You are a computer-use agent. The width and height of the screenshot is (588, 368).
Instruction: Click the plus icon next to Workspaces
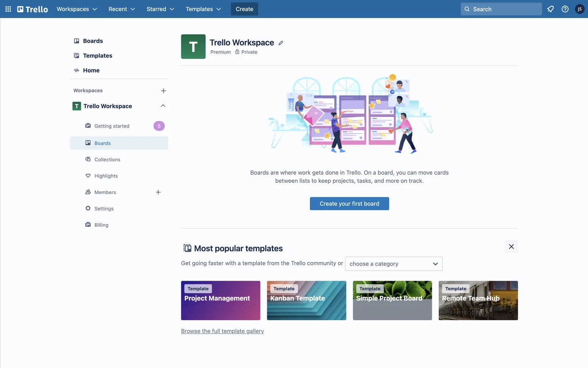coord(164,91)
